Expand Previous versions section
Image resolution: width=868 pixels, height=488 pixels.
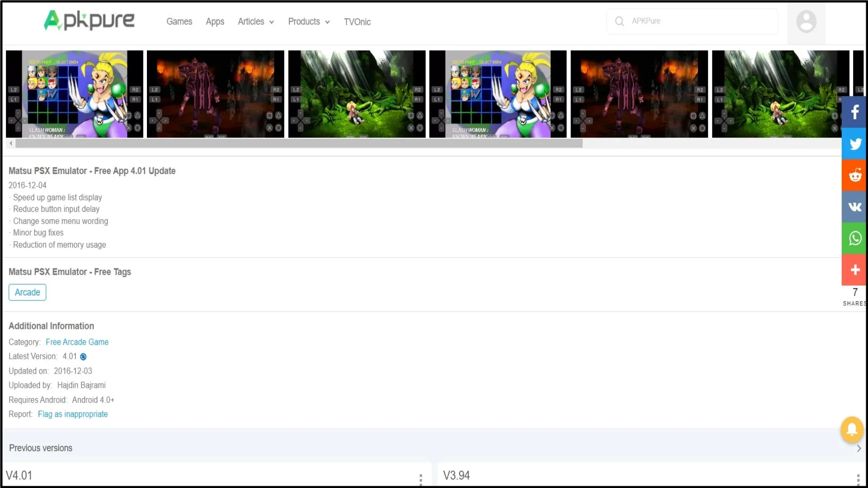[x=859, y=448]
